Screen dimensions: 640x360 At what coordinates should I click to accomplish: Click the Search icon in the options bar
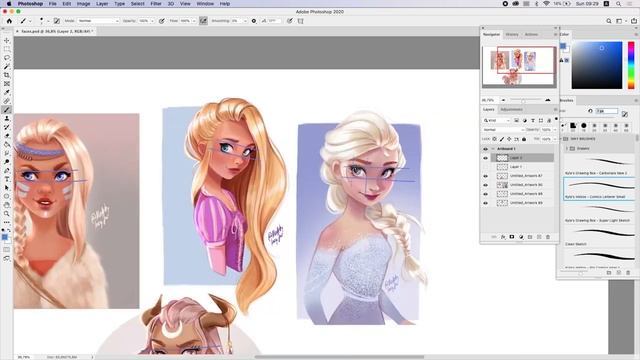pos(609,21)
